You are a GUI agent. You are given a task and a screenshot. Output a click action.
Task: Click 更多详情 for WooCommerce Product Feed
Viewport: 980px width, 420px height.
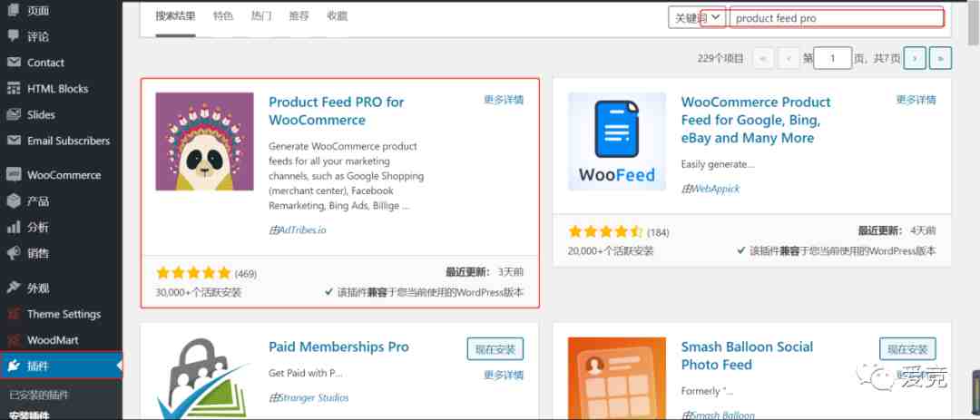coord(916,100)
